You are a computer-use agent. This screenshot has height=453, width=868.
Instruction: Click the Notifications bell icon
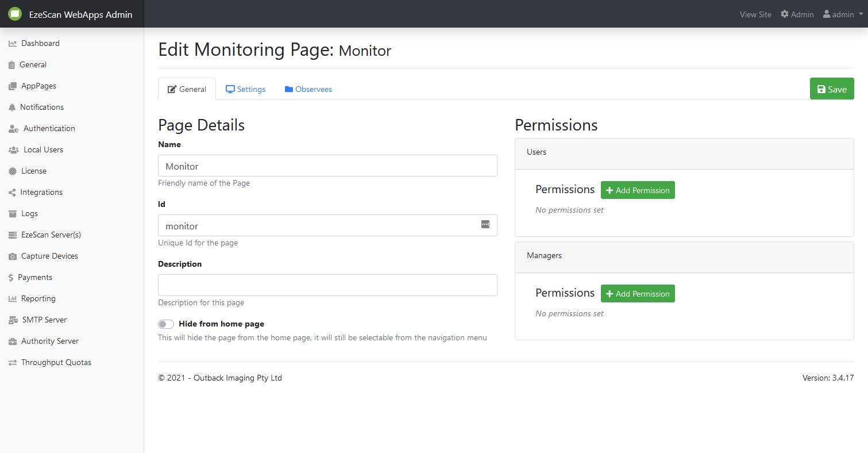tap(12, 108)
